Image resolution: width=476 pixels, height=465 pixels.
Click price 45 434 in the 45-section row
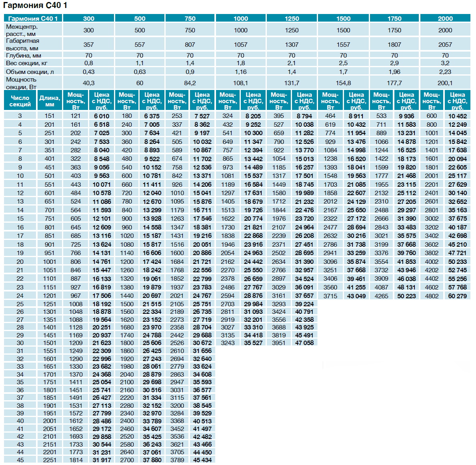click(x=202, y=460)
